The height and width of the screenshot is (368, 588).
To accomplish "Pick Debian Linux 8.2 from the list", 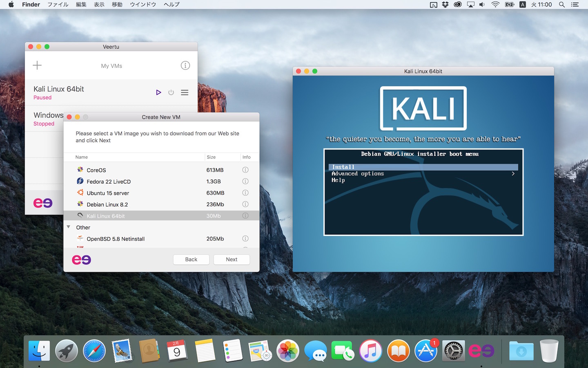I will click(161, 204).
